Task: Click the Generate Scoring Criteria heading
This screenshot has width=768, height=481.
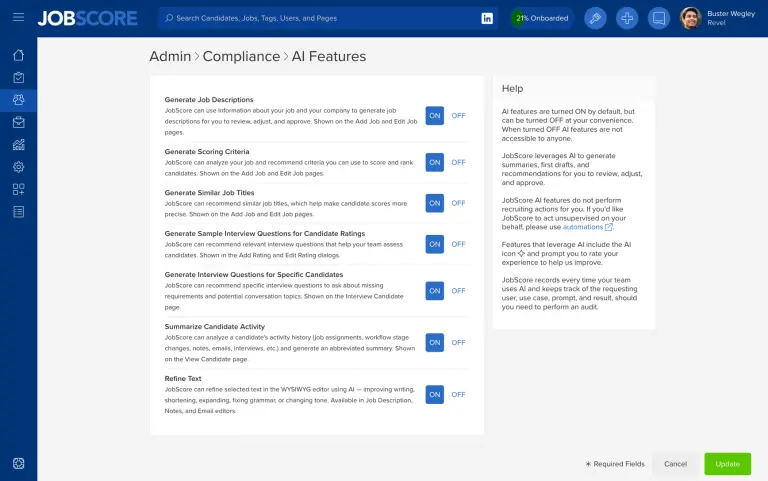Action: (x=207, y=151)
